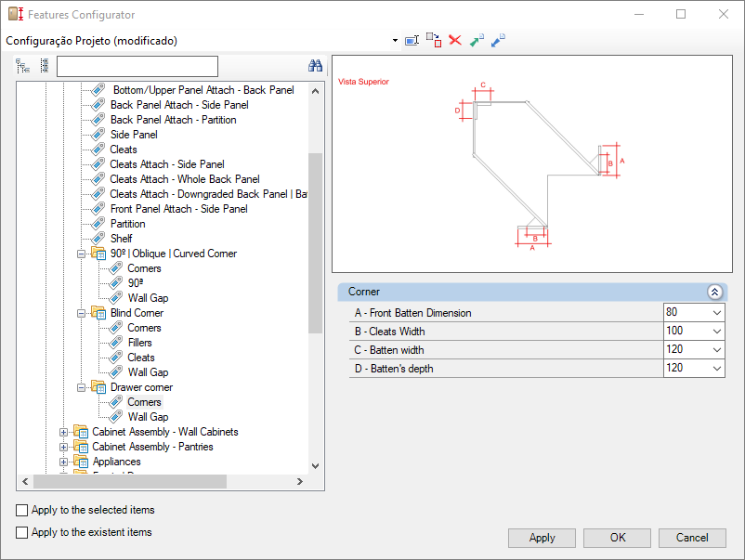The height and width of the screenshot is (560, 745).
Task: Click the expand tree icon
Action: pyautogui.click(x=23, y=66)
